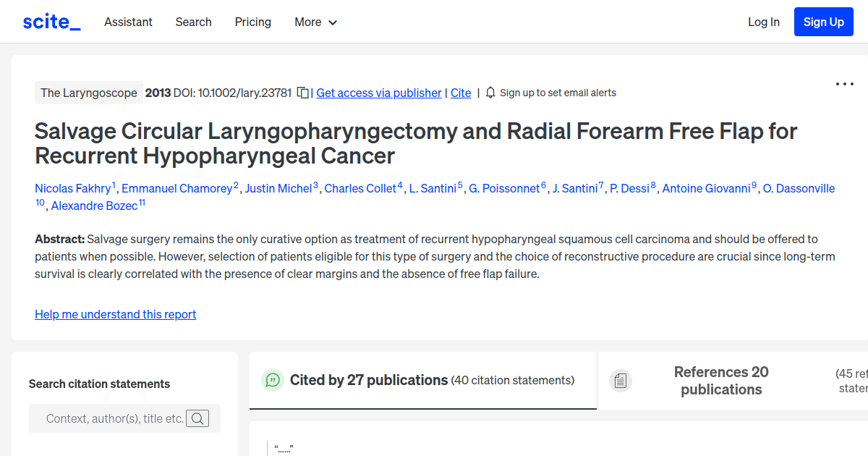The height and width of the screenshot is (456, 868).
Task: Click The Laryngoscope journal badge
Action: (x=88, y=93)
